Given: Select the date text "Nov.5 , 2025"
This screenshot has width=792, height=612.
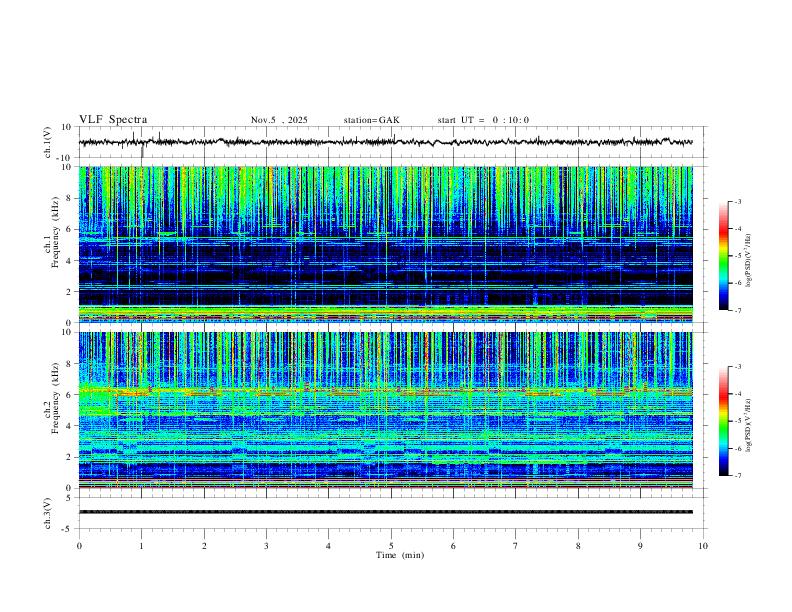Looking at the screenshot, I should tap(279, 120).
